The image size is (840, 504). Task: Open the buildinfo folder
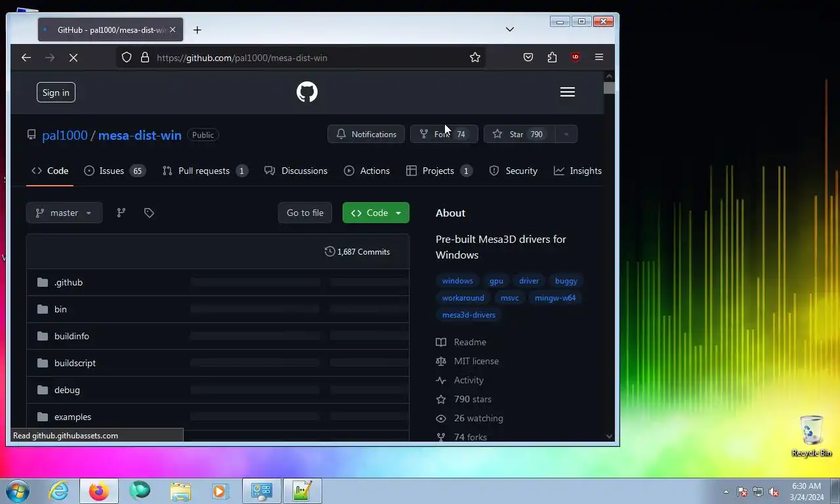[x=72, y=336]
